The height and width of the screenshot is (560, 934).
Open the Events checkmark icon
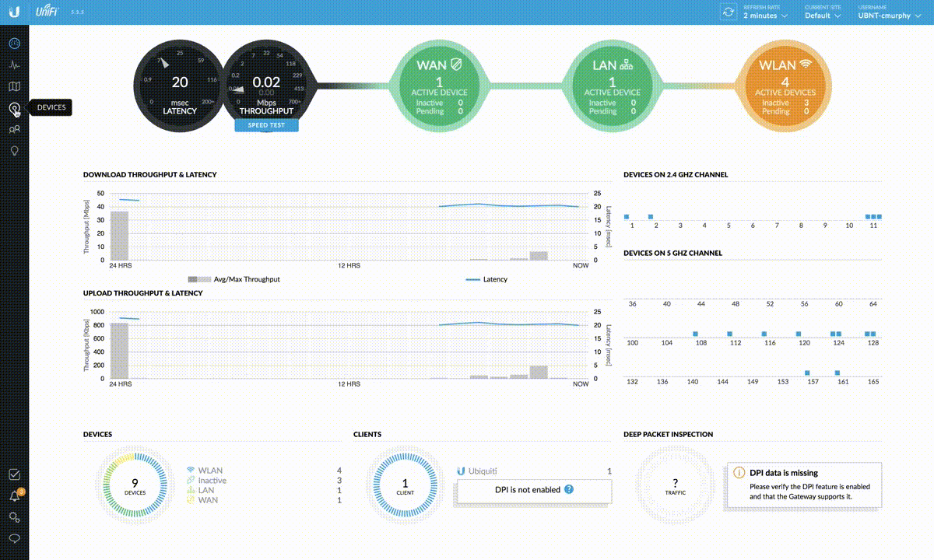coord(14,474)
